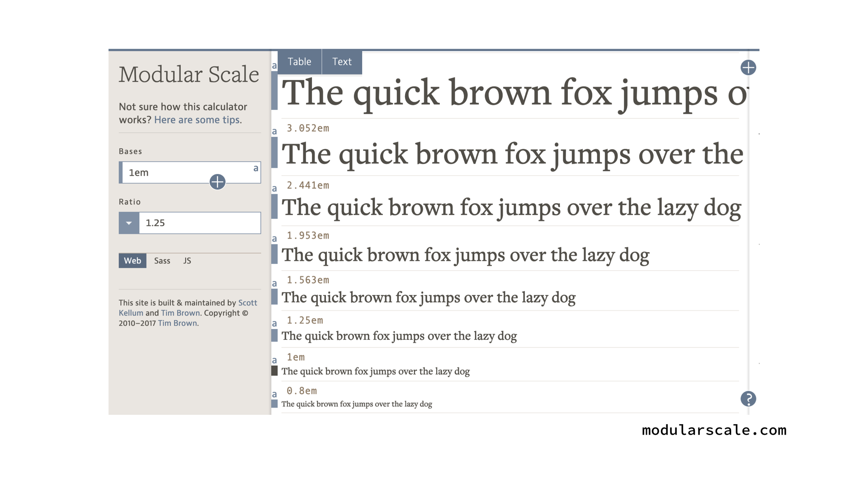
Task: Visit the Scott Kellum link
Action: 188,308
